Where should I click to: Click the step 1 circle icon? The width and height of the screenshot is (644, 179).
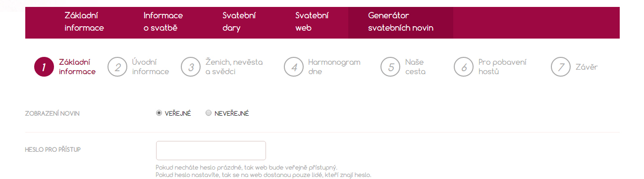click(x=44, y=67)
